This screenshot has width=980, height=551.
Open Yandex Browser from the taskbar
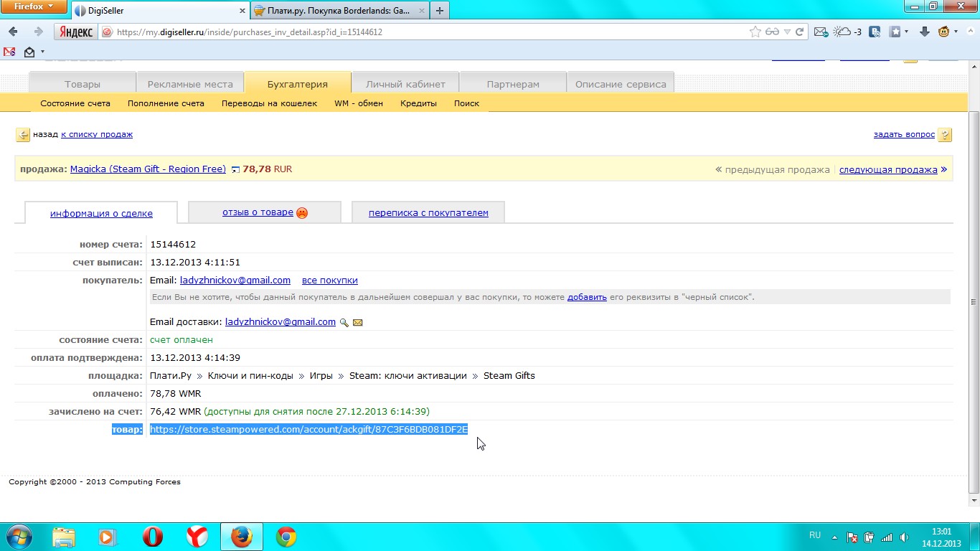point(197,537)
